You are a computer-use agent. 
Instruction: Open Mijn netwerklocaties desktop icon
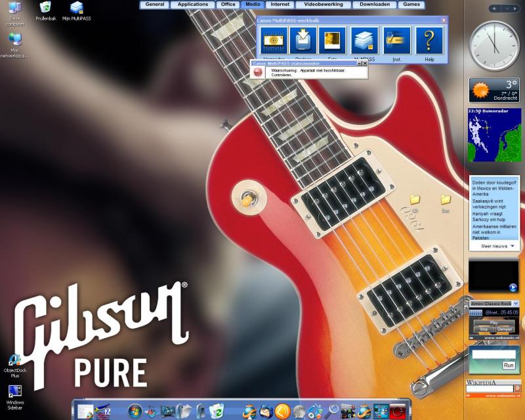tap(14, 45)
